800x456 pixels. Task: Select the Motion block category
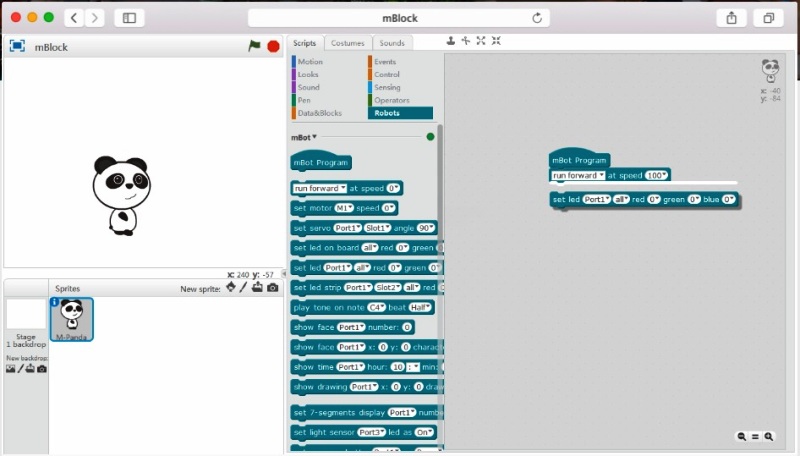310,62
